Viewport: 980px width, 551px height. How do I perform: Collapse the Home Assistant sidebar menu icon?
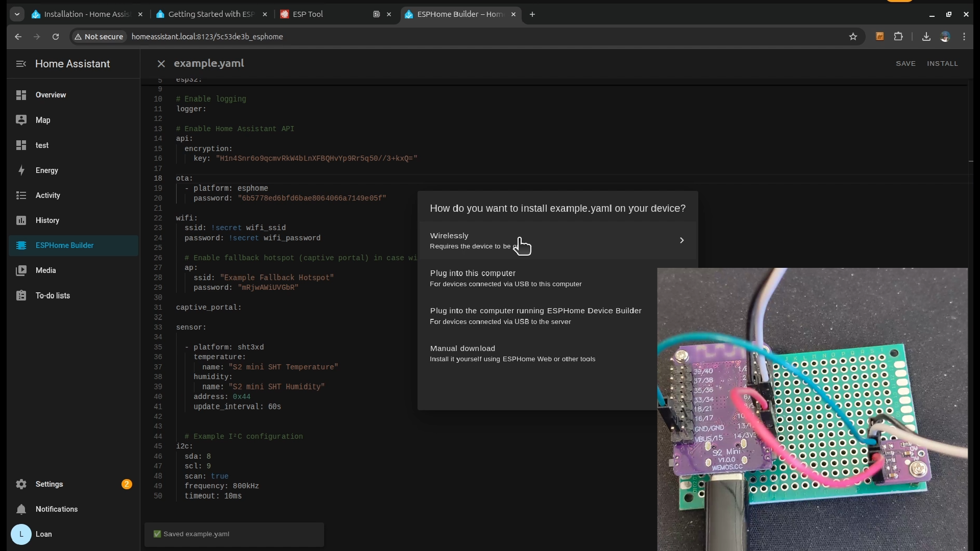pyautogui.click(x=21, y=64)
